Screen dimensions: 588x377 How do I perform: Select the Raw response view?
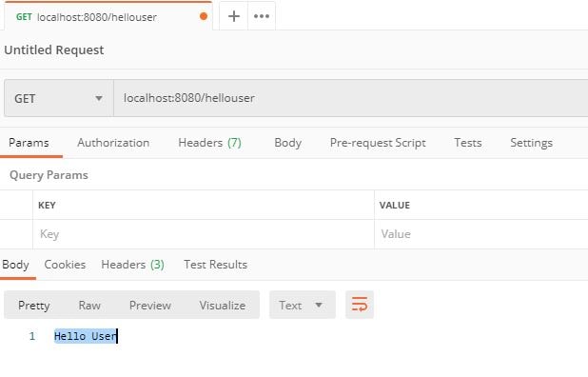[89, 306]
